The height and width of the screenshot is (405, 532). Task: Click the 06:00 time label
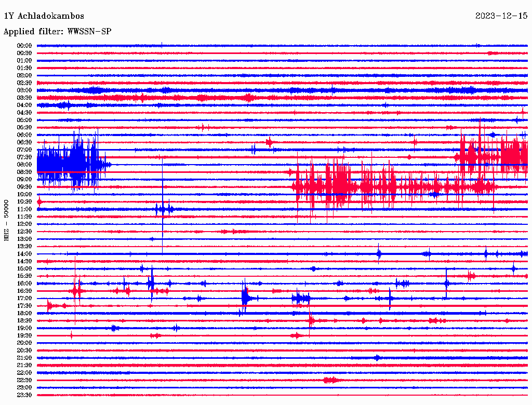coord(24,134)
